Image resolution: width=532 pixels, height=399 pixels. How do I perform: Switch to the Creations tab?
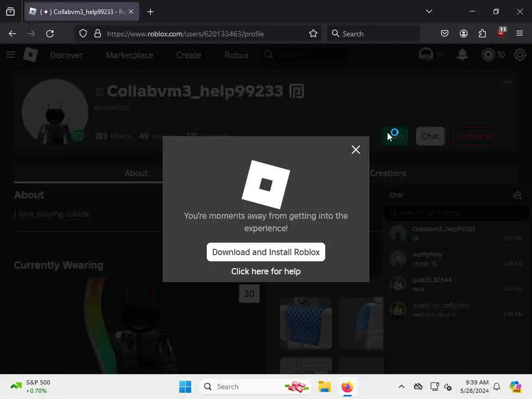(388, 173)
